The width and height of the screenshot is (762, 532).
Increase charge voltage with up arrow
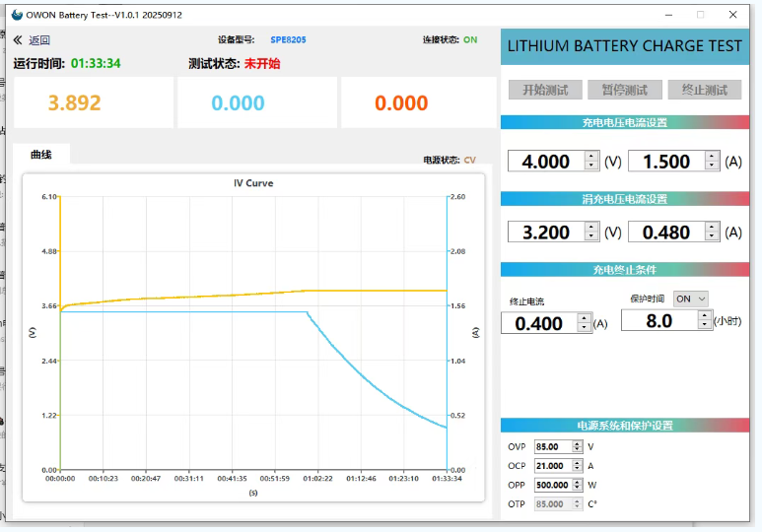click(x=591, y=156)
